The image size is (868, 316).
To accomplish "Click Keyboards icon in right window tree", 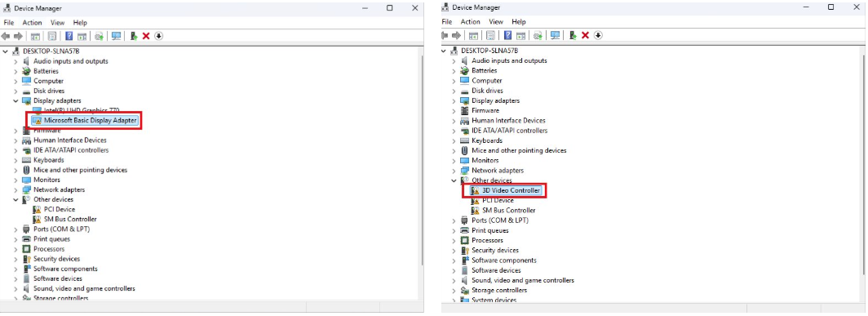I will point(465,140).
